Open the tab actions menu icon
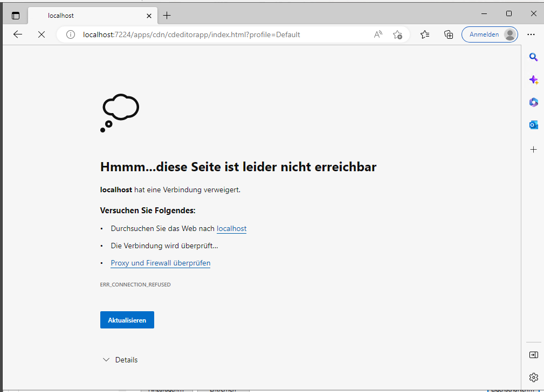544x392 pixels. (15, 16)
